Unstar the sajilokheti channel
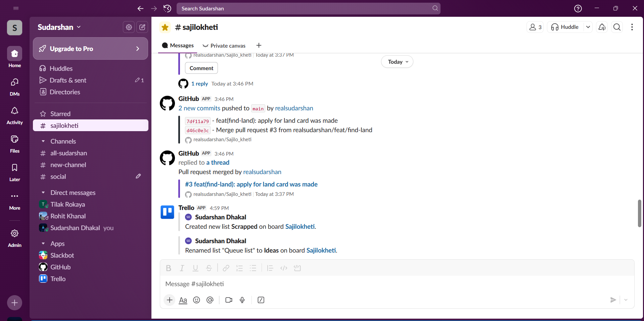Image resolution: width=644 pixels, height=321 pixels. pos(165,27)
